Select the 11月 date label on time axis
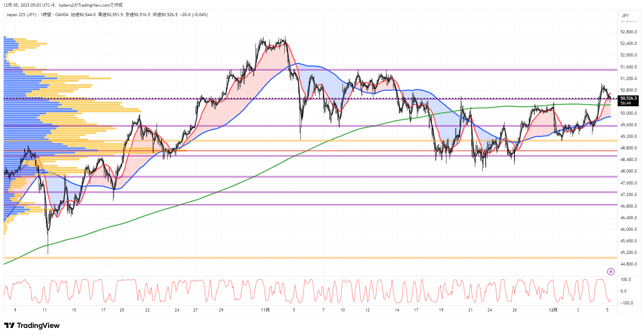 pos(265,310)
